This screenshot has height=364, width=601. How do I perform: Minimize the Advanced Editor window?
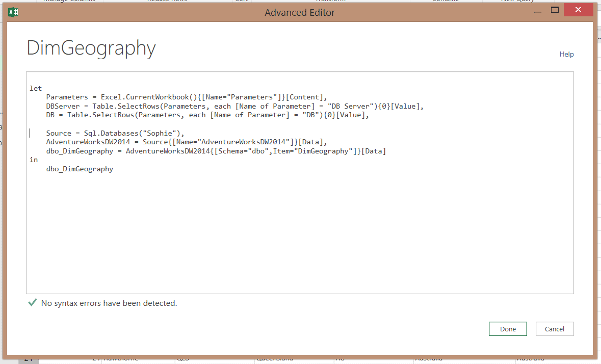536,10
